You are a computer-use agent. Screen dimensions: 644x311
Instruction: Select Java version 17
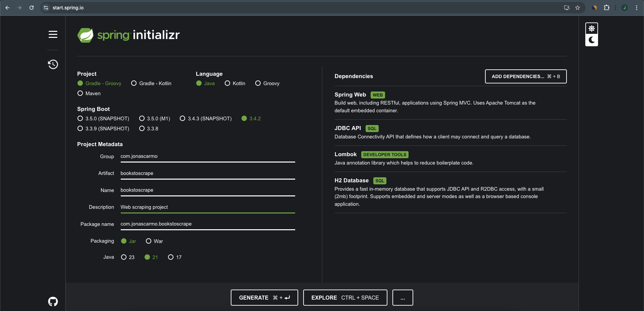tap(175, 257)
